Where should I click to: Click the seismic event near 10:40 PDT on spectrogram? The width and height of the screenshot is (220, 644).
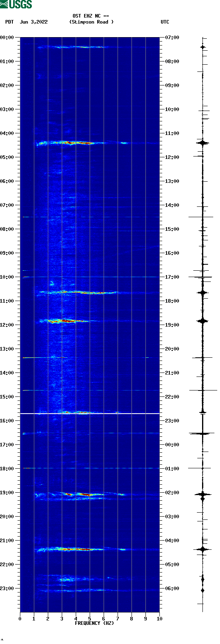click(x=78, y=293)
